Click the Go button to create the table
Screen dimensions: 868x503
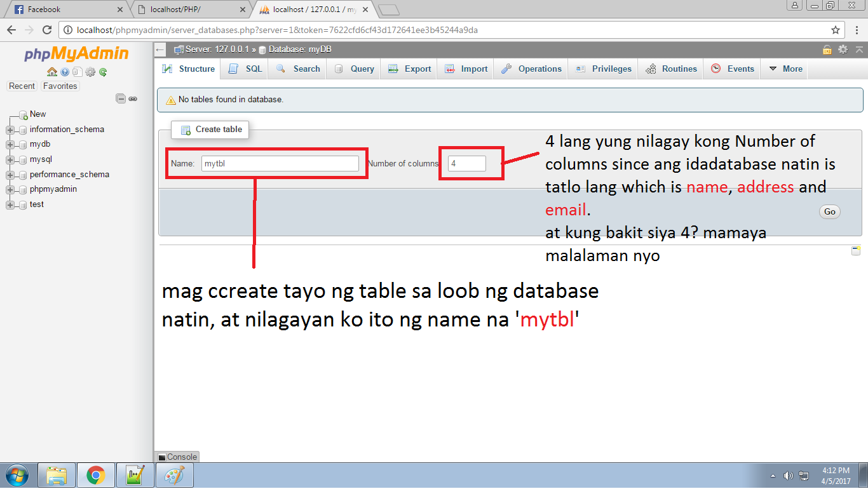pyautogui.click(x=829, y=211)
